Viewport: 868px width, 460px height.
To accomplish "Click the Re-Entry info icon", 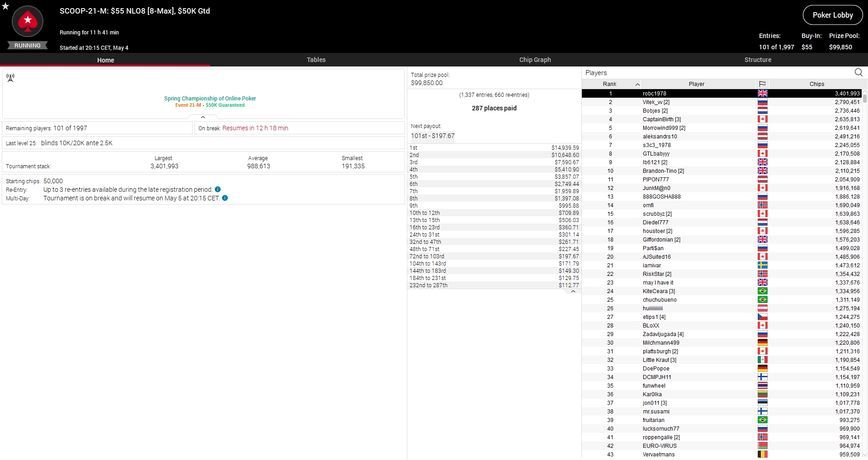I will [218, 190].
